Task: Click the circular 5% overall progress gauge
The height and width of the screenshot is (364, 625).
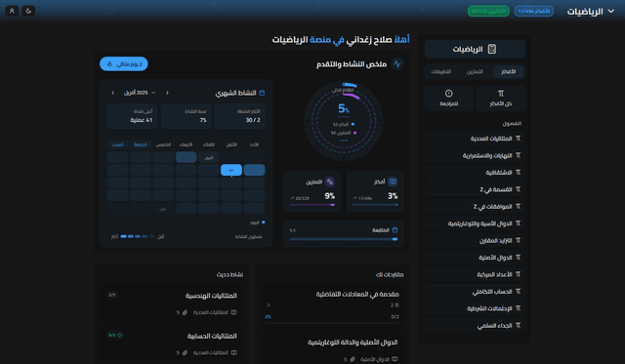Action: [x=344, y=121]
